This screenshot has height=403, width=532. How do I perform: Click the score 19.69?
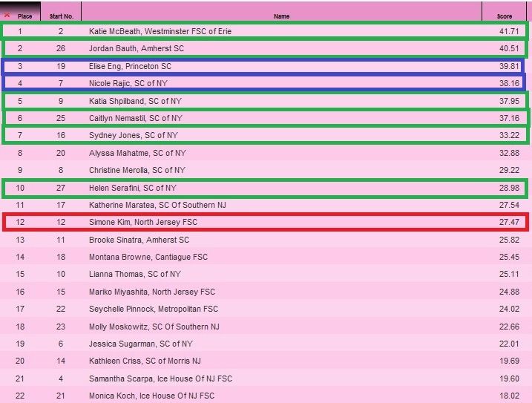509,361
